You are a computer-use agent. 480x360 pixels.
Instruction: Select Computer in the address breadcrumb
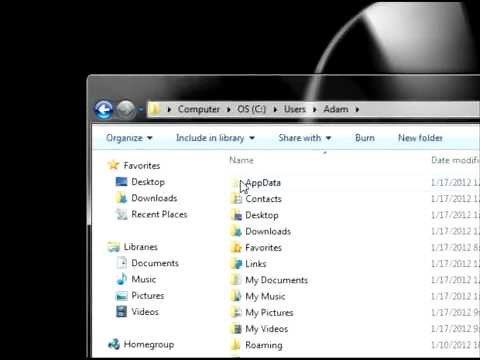click(199, 109)
